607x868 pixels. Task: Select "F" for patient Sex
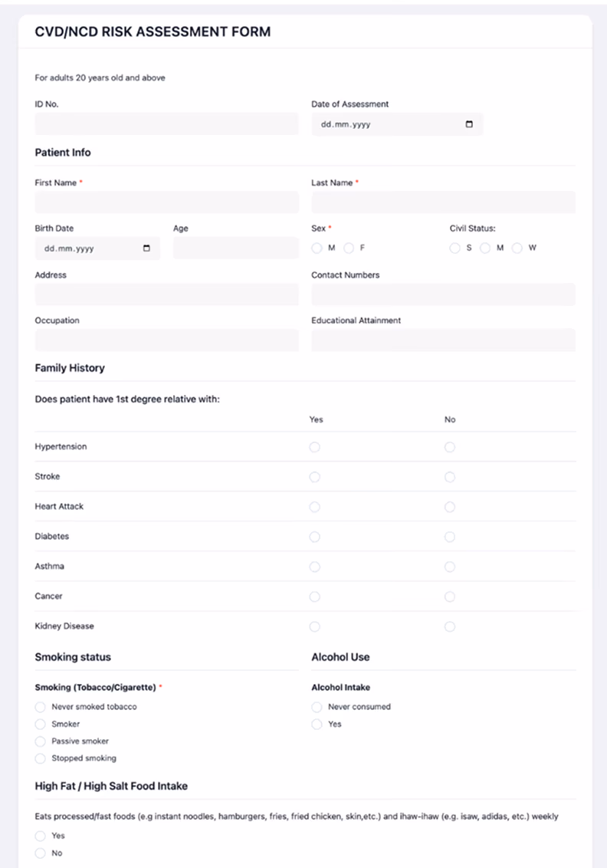(x=349, y=248)
